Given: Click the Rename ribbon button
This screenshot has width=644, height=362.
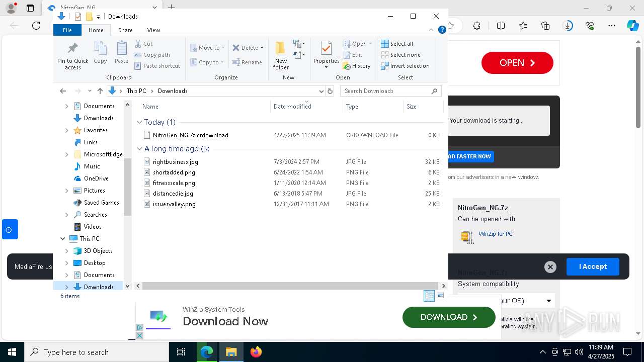Looking at the screenshot, I should point(247,62).
